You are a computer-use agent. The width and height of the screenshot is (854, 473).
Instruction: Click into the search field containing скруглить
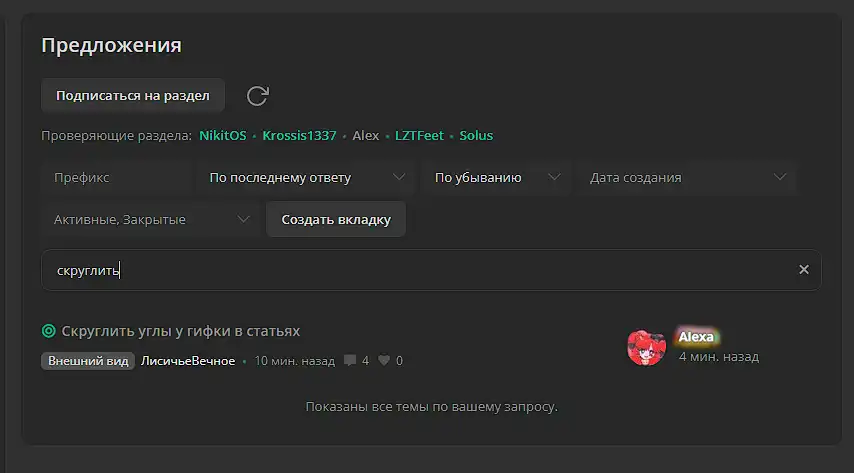click(431, 270)
